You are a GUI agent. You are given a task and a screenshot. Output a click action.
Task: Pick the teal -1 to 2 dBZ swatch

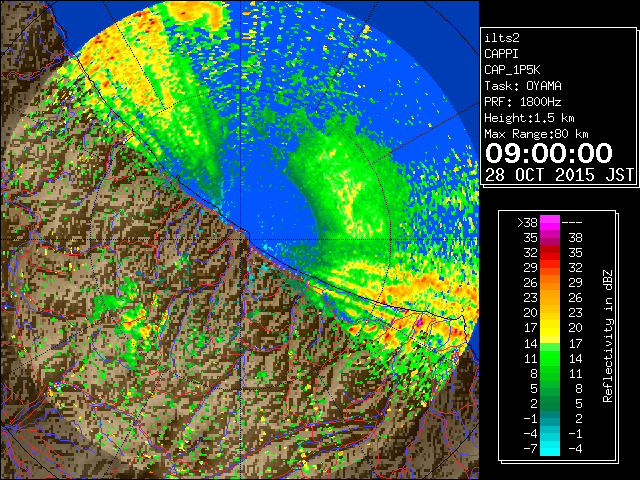[550, 418]
